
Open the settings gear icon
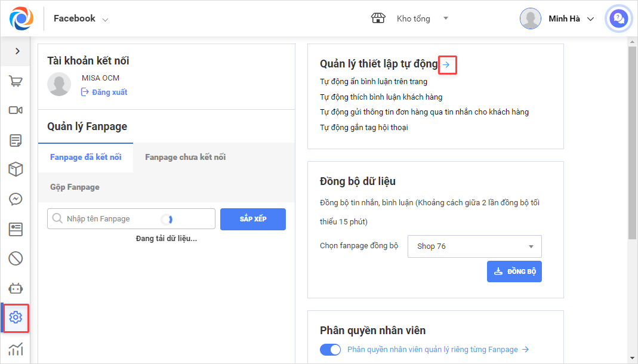(x=16, y=317)
